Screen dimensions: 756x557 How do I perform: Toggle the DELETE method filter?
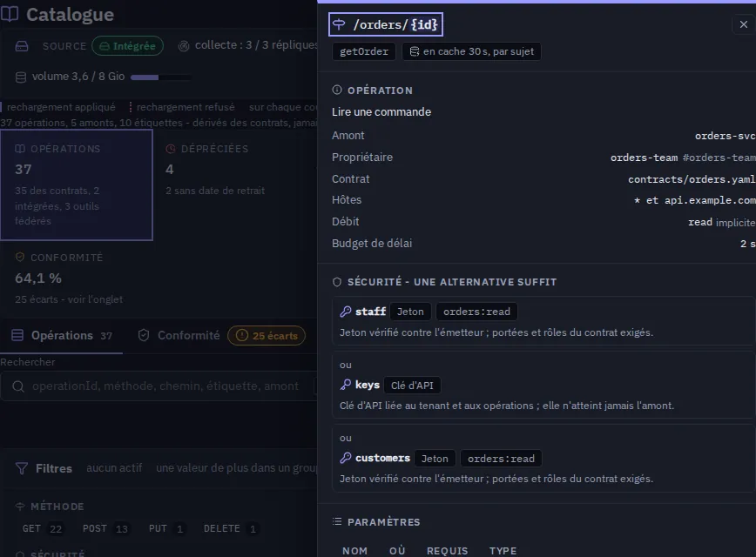(x=230, y=528)
